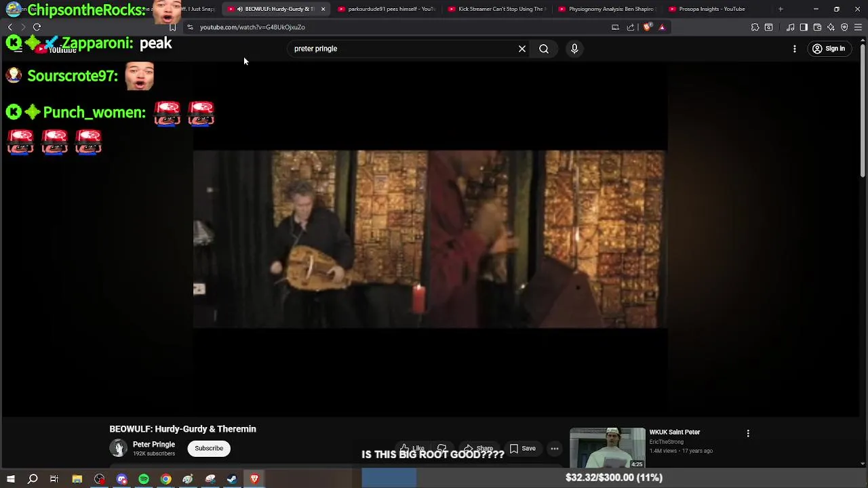Click Peter Pringle channel avatar
This screenshot has width=868, height=488.
pyautogui.click(x=118, y=448)
